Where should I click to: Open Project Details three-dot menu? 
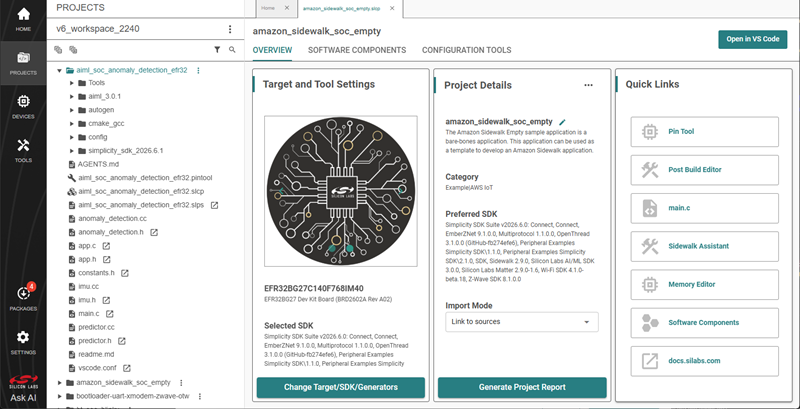click(588, 85)
